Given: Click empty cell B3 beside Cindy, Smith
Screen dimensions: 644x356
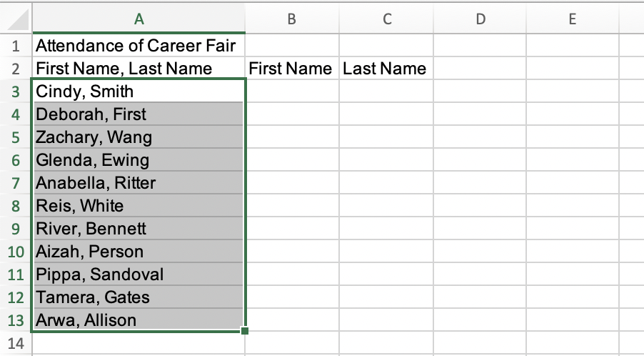Looking at the screenshot, I should tap(291, 92).
